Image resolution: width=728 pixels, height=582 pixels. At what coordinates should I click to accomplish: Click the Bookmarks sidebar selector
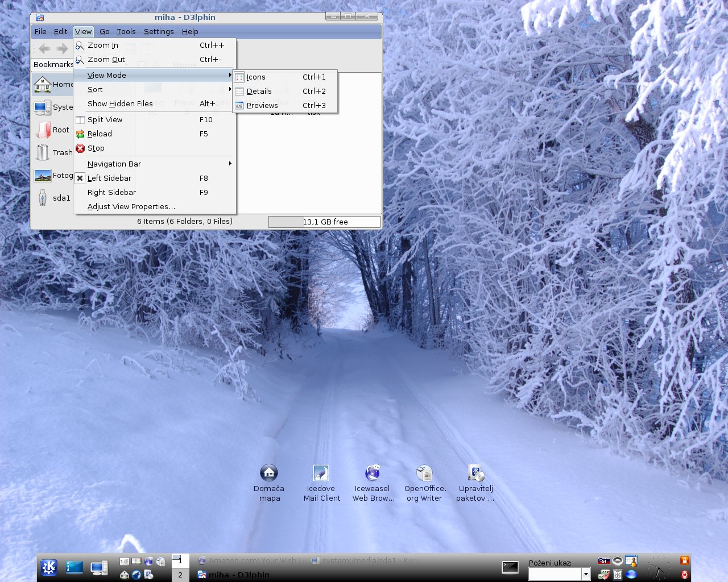[x=53, y=65]
